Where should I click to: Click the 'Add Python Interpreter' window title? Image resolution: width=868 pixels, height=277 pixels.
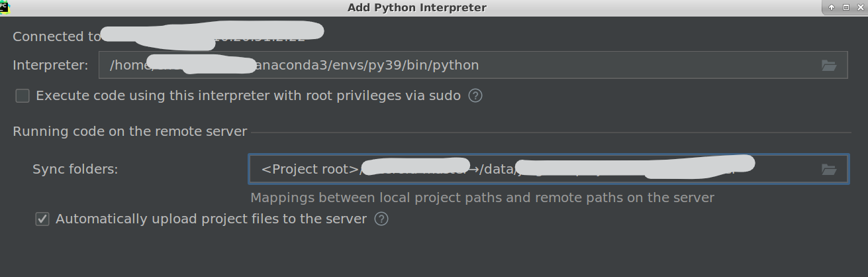pos(416,8)
